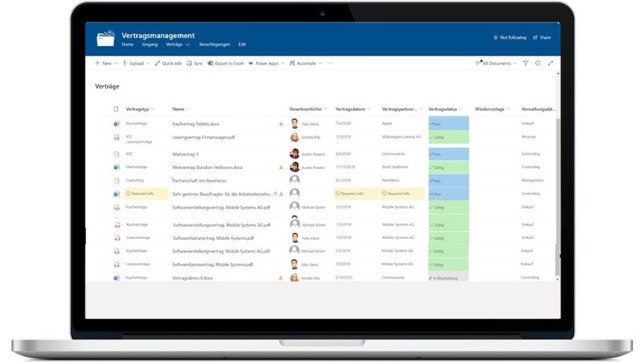This screenshot has height=362, width=644.
Task: Open Mietvertrag Standort Heilbronn.docx link
Action: 208,167
